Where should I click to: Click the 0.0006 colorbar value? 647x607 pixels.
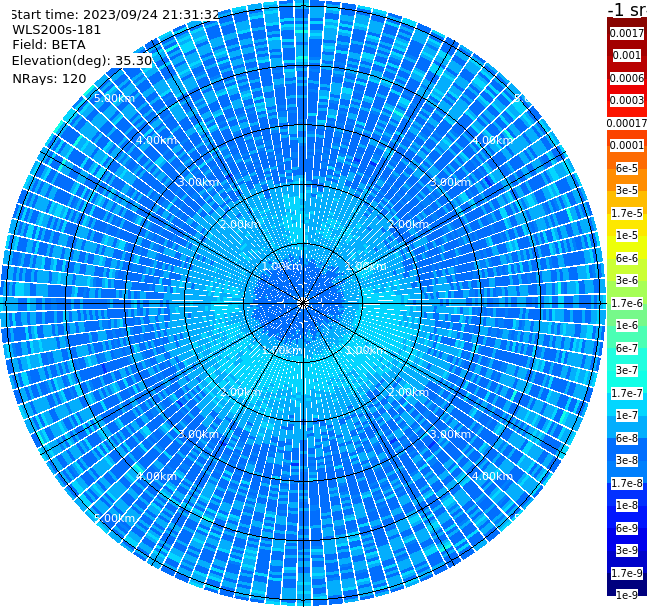[x=627, y=78]
